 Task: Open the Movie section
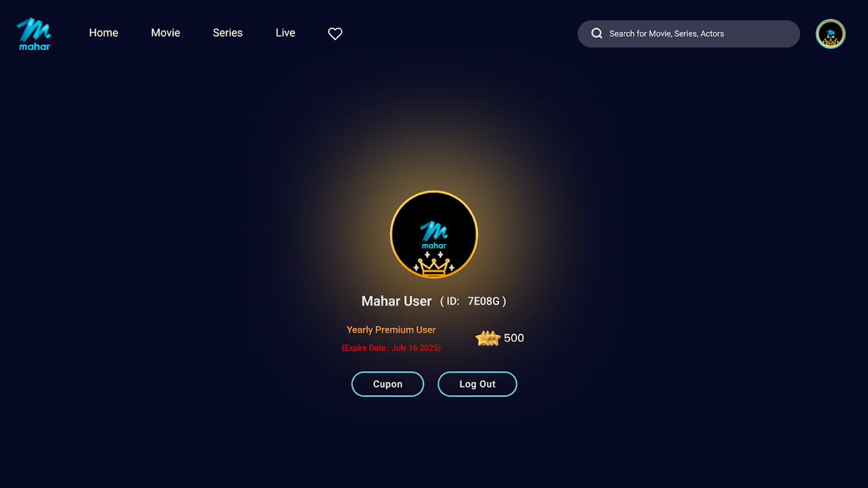165,33
